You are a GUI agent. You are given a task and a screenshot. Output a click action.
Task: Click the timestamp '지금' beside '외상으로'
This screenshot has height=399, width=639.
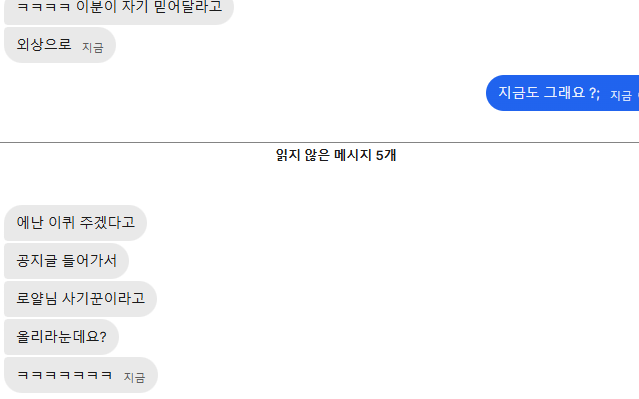point(93,48)
